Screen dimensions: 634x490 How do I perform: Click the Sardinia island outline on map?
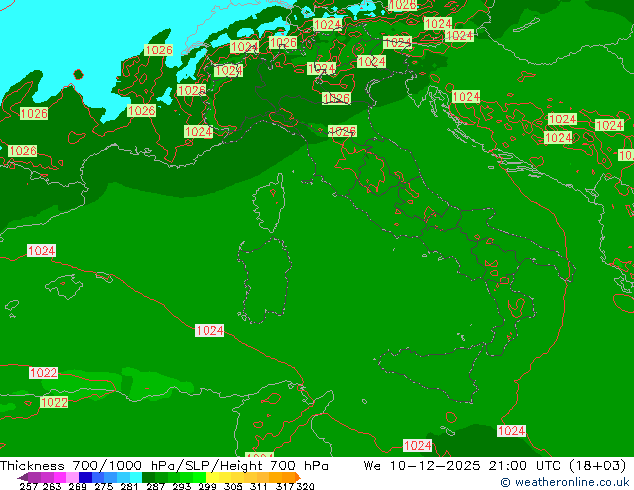click(x=265, y=281)
